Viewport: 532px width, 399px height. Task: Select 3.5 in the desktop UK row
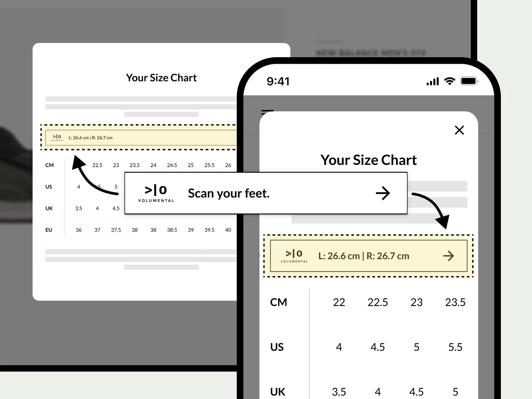pos(78,209)
